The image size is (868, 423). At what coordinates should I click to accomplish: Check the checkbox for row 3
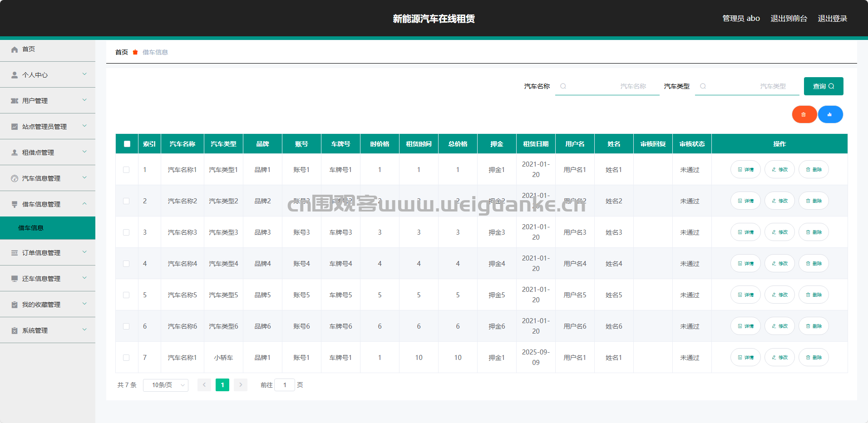point(126,232)
